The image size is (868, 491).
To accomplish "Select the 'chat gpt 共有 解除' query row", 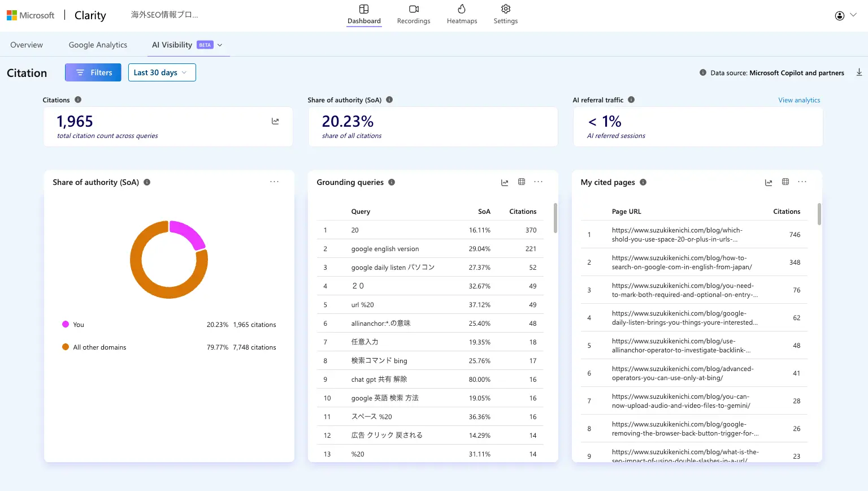I will (430, 380).
